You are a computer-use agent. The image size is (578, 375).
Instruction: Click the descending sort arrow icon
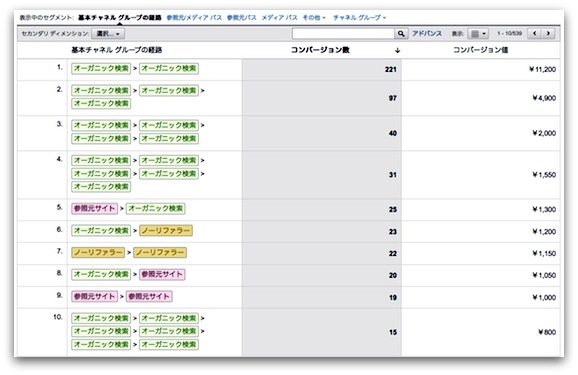click(397, 50)
